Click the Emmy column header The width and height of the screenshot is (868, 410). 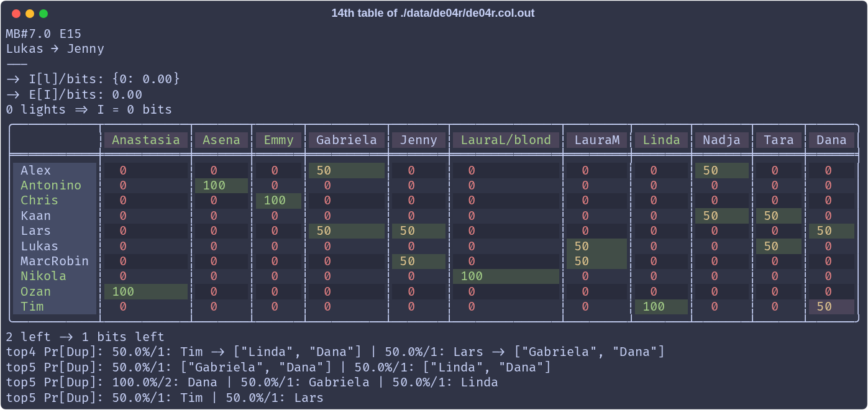(x=278, y=140)
